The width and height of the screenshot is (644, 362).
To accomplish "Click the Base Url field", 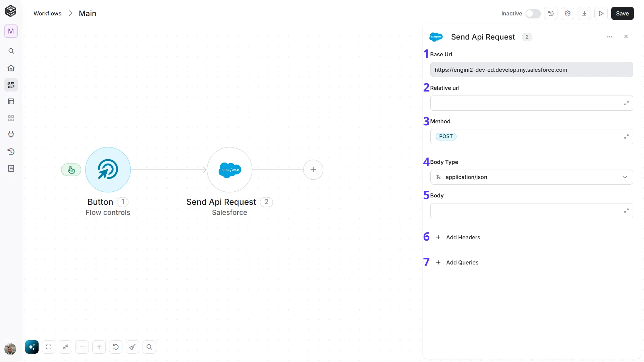I will tap(532, 70).
